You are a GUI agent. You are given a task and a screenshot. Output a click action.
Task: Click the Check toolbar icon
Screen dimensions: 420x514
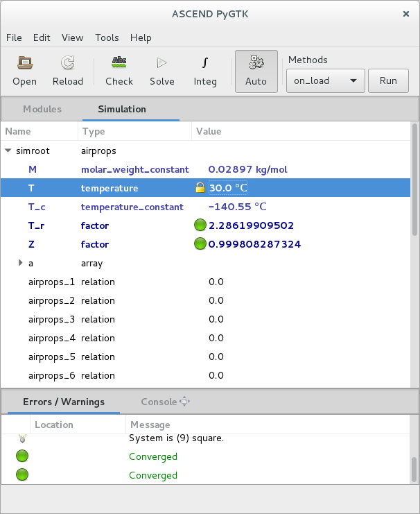pos(119,64)
